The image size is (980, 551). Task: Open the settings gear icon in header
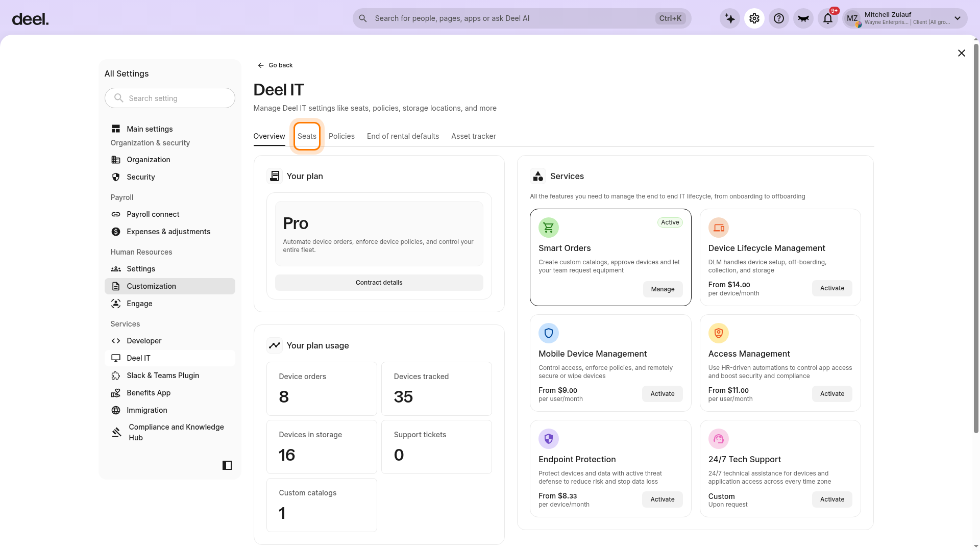pyautogui.click(x=754, y=18)
